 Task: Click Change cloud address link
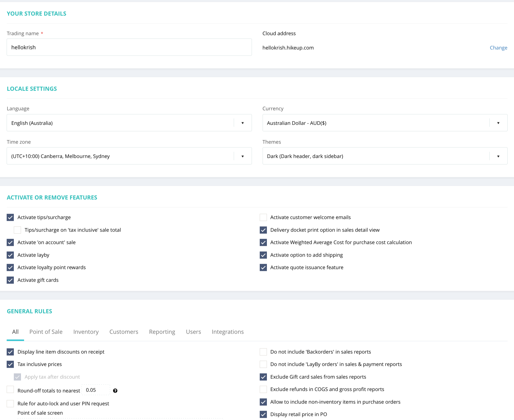[x=498, y=48]
